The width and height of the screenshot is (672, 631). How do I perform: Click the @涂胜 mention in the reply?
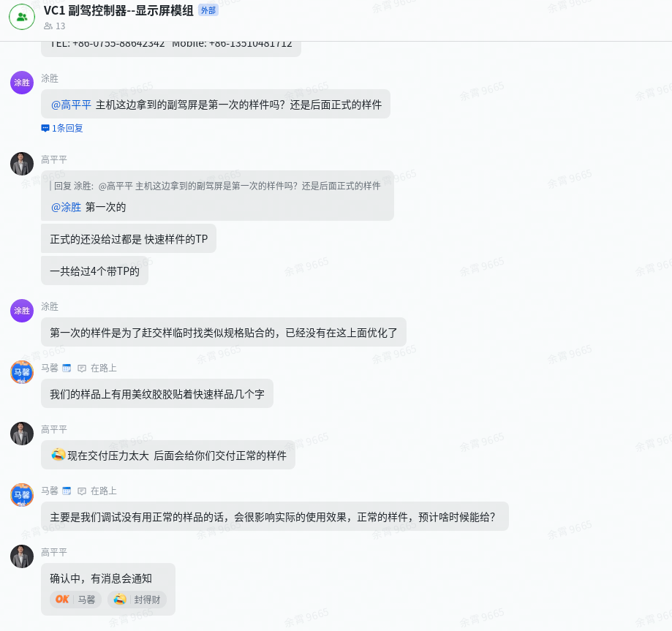pos(66,208)
